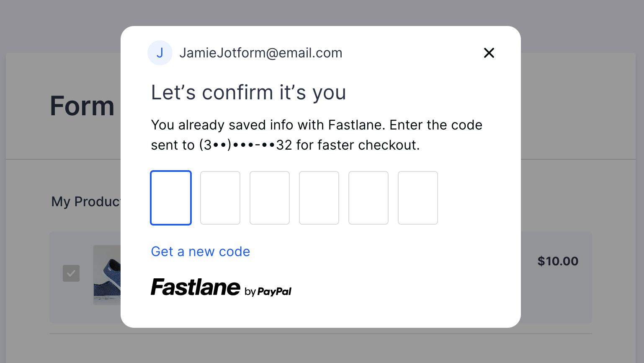Select the second code digit box
The height and width of the screenshot is (363, 644).
pyautogui.click(x=220, y=198)
